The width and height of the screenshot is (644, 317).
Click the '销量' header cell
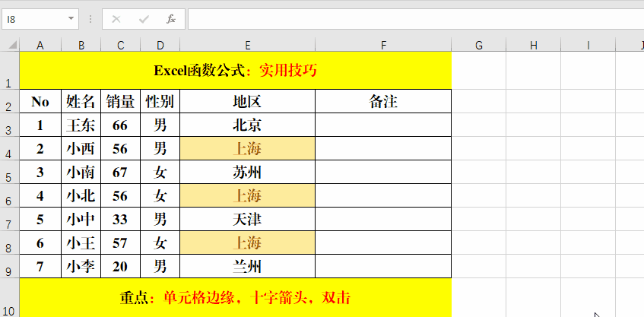120,101
